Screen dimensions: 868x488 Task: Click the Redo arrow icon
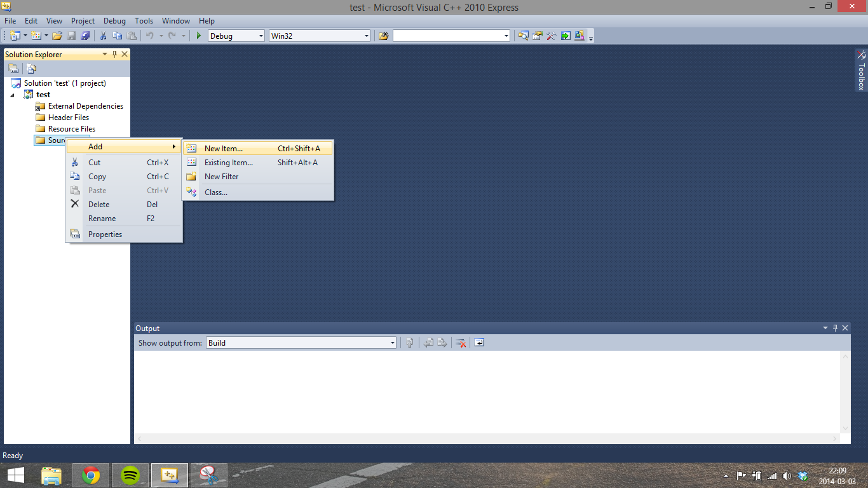click(x=172, y=36)
